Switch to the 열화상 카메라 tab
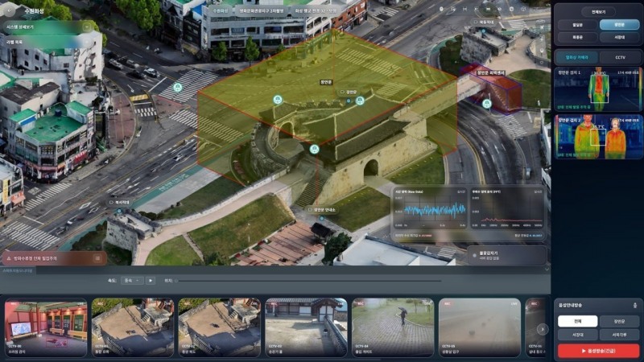Screen dimensions: 644x362 pyautogui.click(x=577, y=57)
